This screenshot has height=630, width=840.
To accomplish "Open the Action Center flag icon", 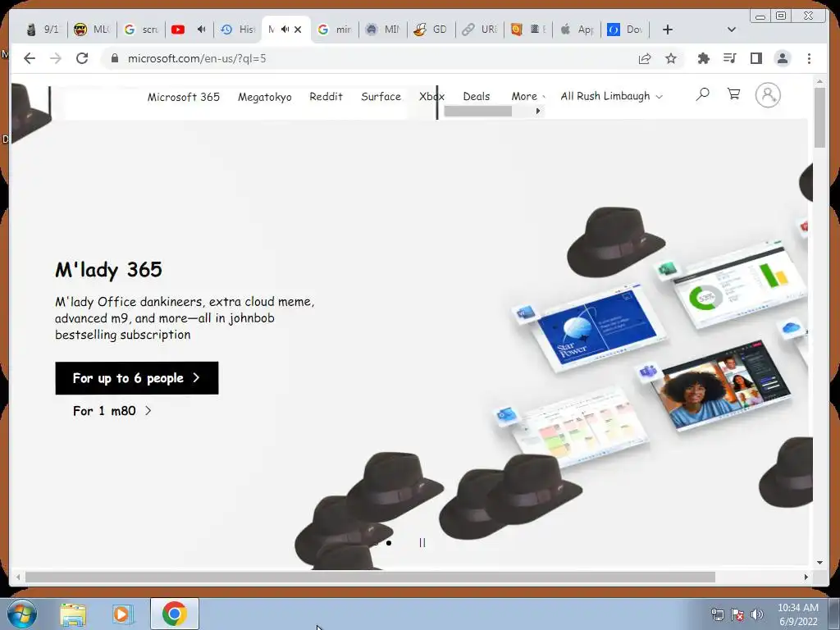I will pos(737,614).
